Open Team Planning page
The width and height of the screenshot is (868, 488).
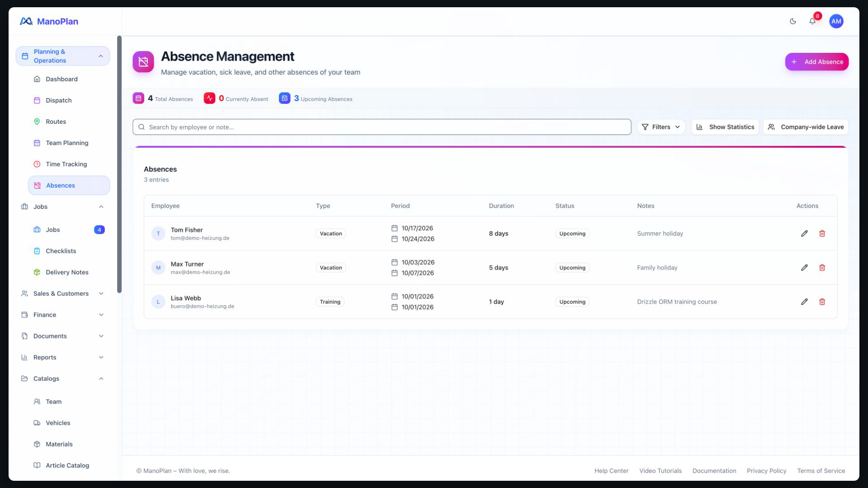point(69,143)
